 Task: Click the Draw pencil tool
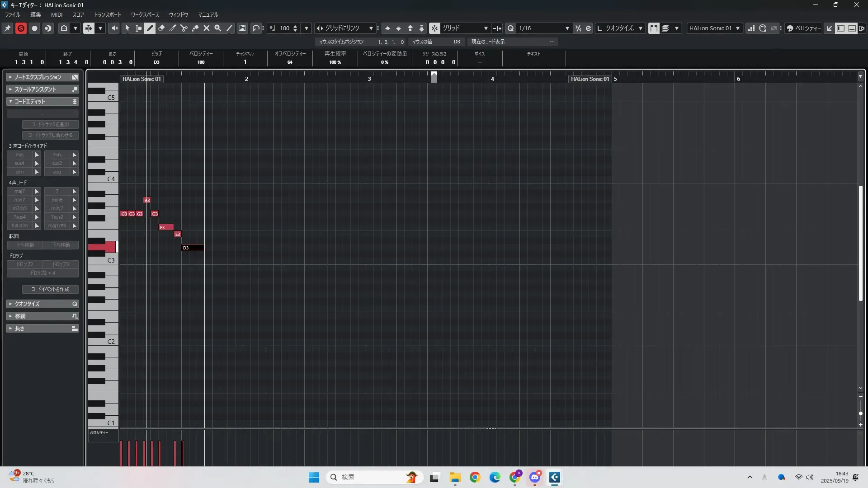coord(150,28)
